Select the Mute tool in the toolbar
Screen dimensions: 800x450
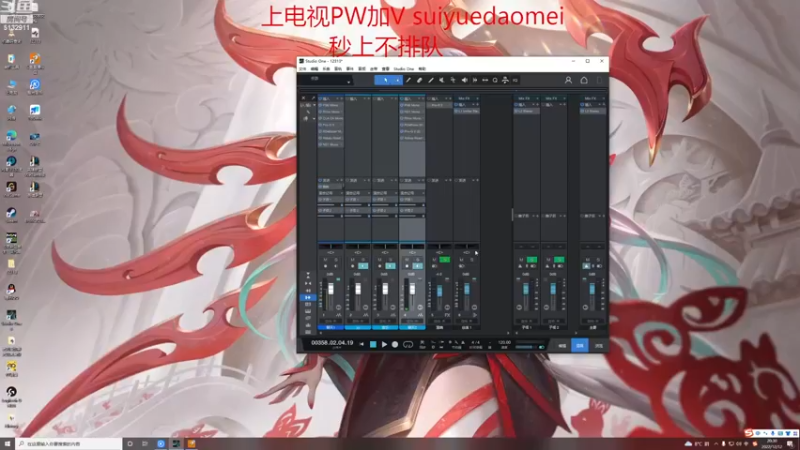[x=442, y=80]
